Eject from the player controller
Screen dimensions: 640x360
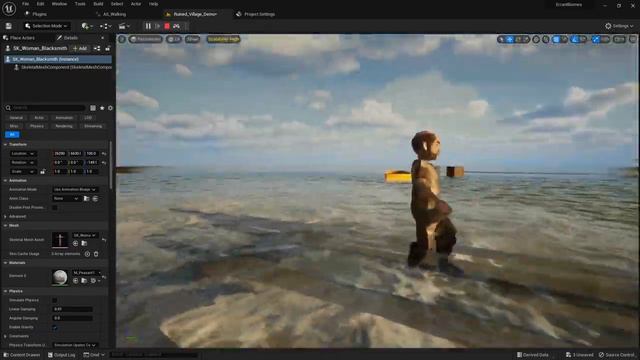(x=176, y=26)
